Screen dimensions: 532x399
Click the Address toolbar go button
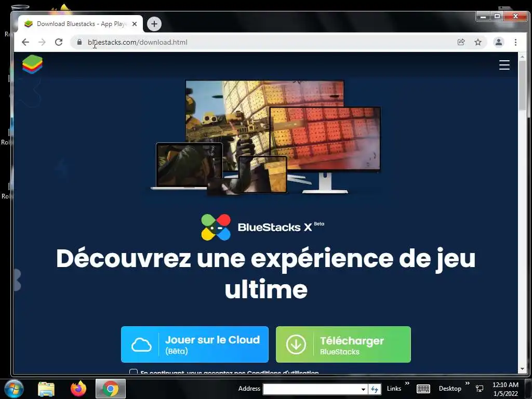375,389
